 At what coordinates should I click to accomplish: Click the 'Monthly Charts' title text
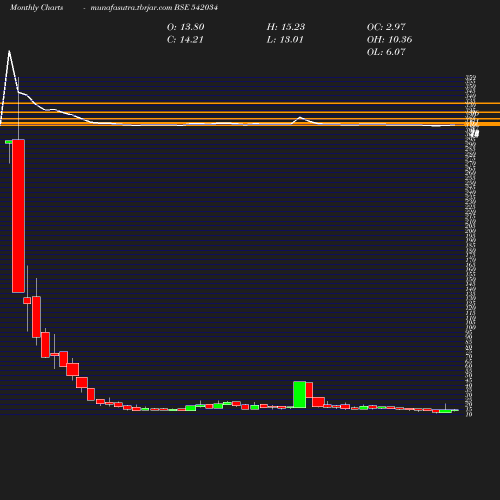coord(37,8)
